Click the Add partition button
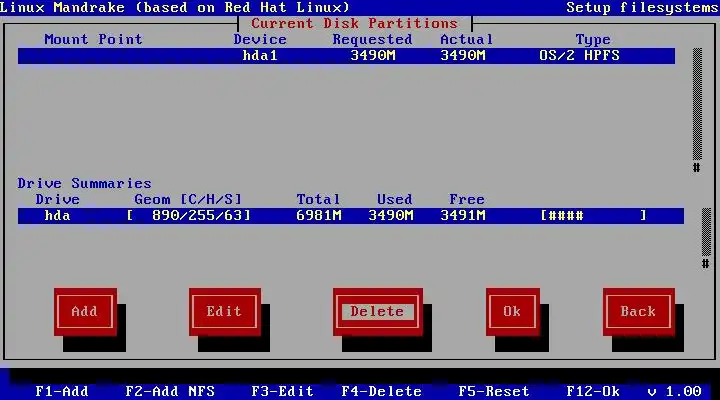 (x=85, y=312)
